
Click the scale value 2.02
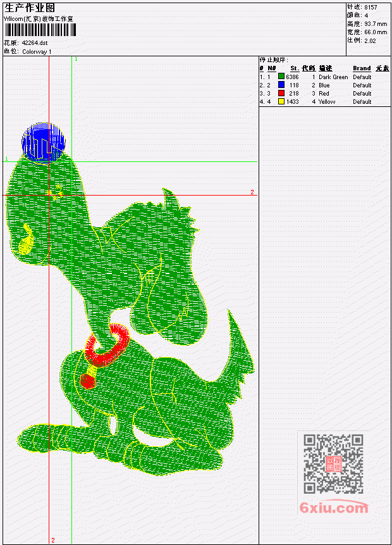(370, 41)
